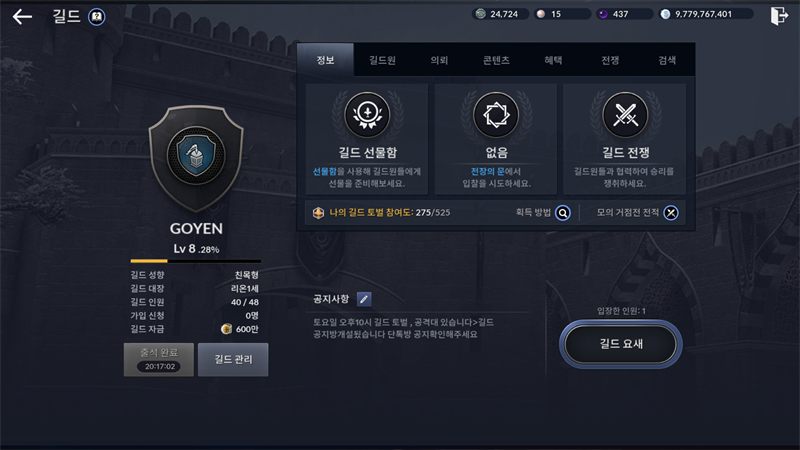The height and width of the screenshot is (450, 800).
Task: Click the exit door icon
Action: click(x=779, y=16)
